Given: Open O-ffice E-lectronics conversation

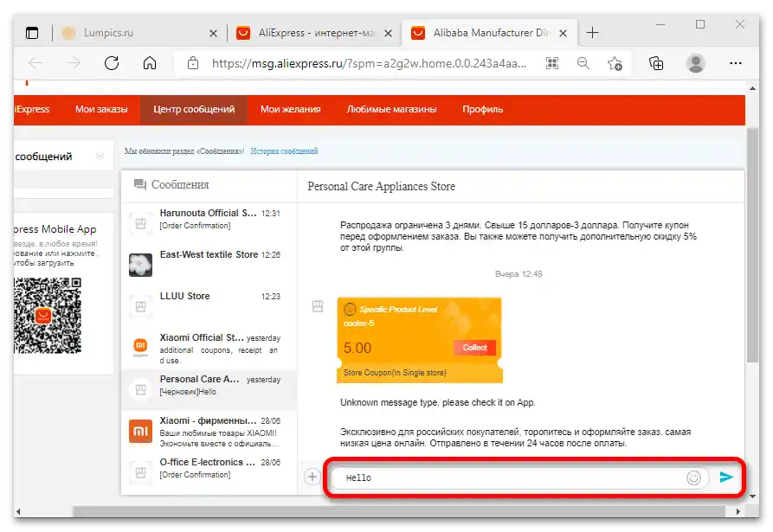Looking at the screenshot, I should pos(209,472).
